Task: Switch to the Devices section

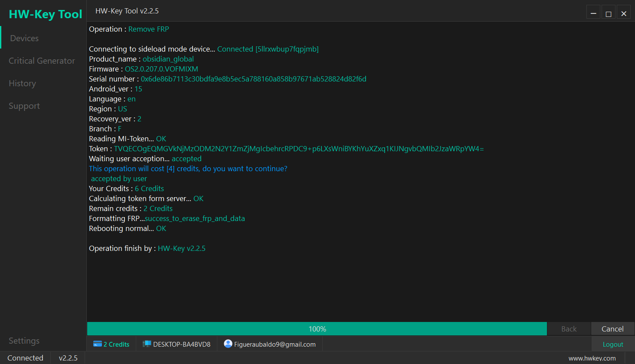Action: [x=24, y=38]
